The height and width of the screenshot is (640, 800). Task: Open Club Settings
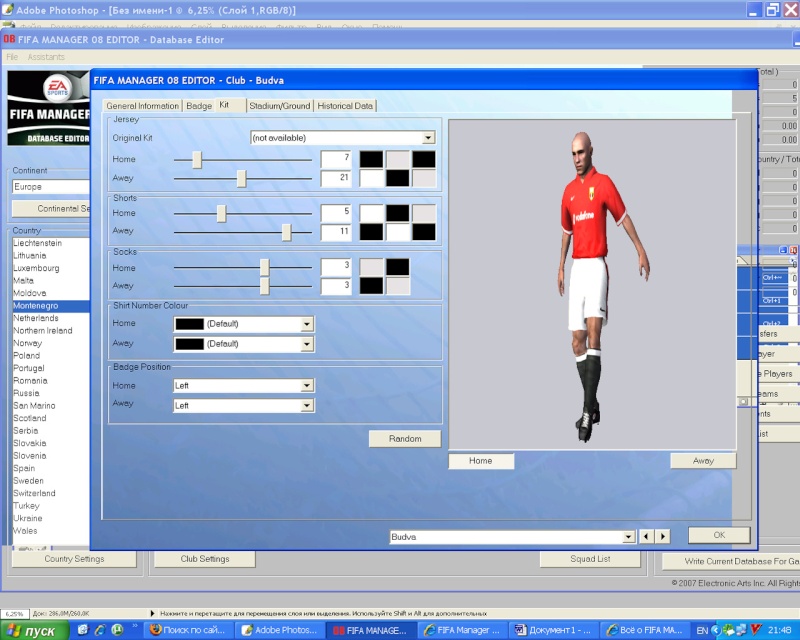(x=205, y=559)
